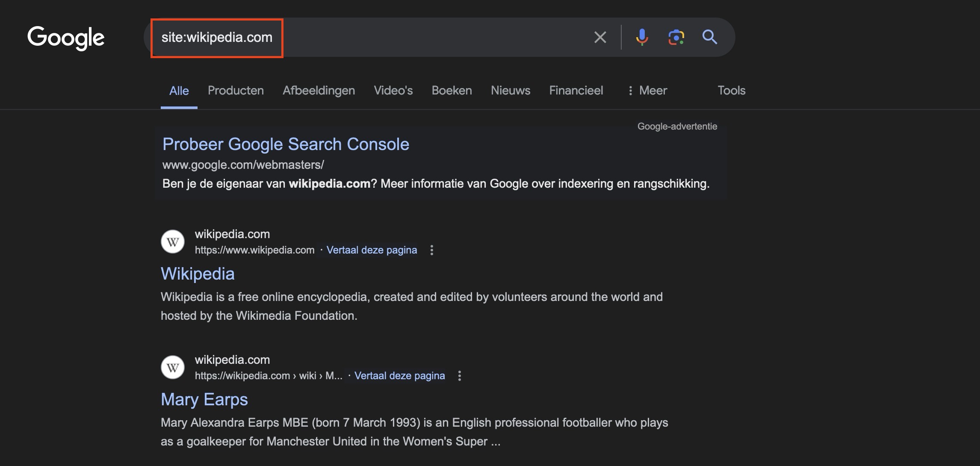
Task: Click Vertaal deze pagina for Wikipedia result
Action: 372,250
